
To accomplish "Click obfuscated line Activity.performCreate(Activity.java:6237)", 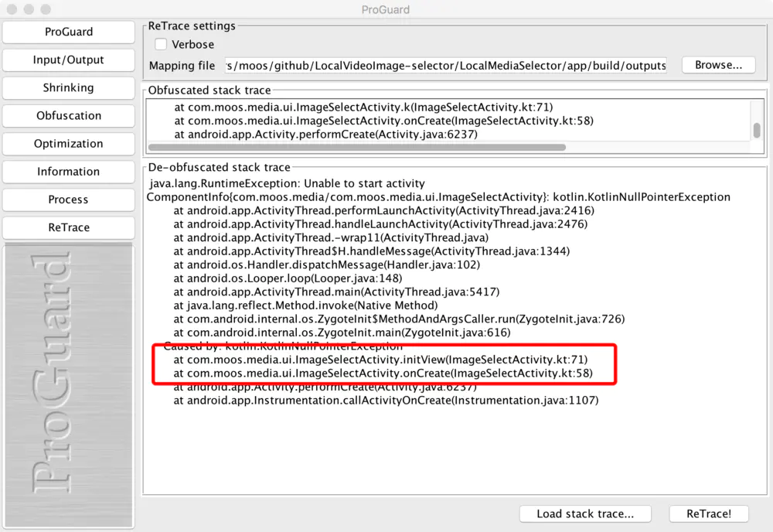I will [326, 134].
